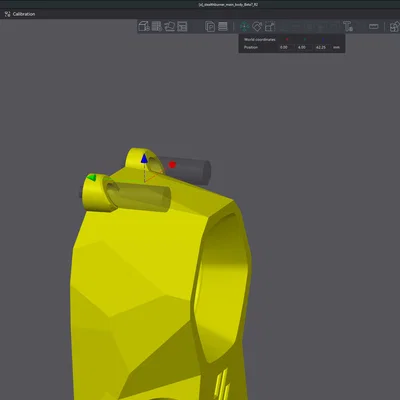Click the Z position field showing 62.25

322,47
